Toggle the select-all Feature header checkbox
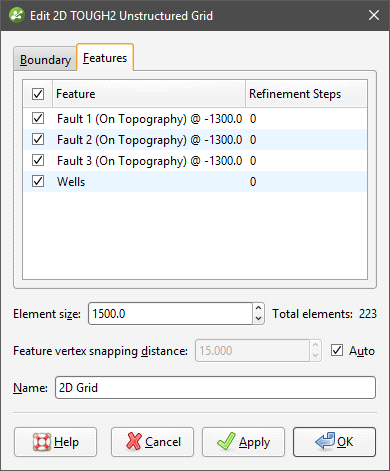390x471 pixels. 38,94
